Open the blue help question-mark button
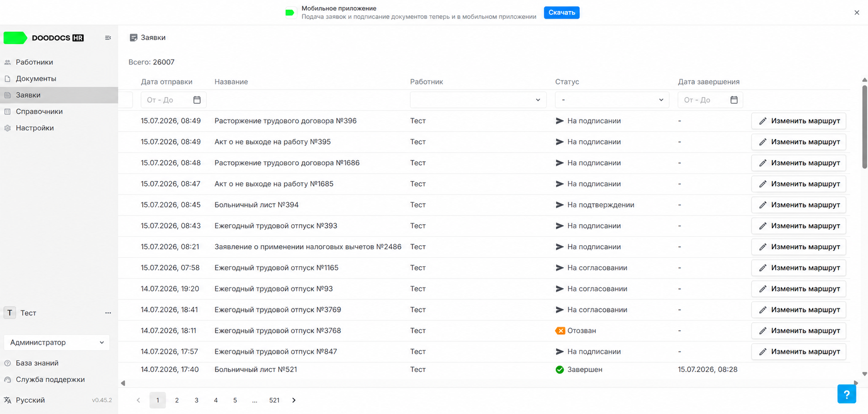The image size is (868, 414). pyautogui.click(x=847, y=394)
